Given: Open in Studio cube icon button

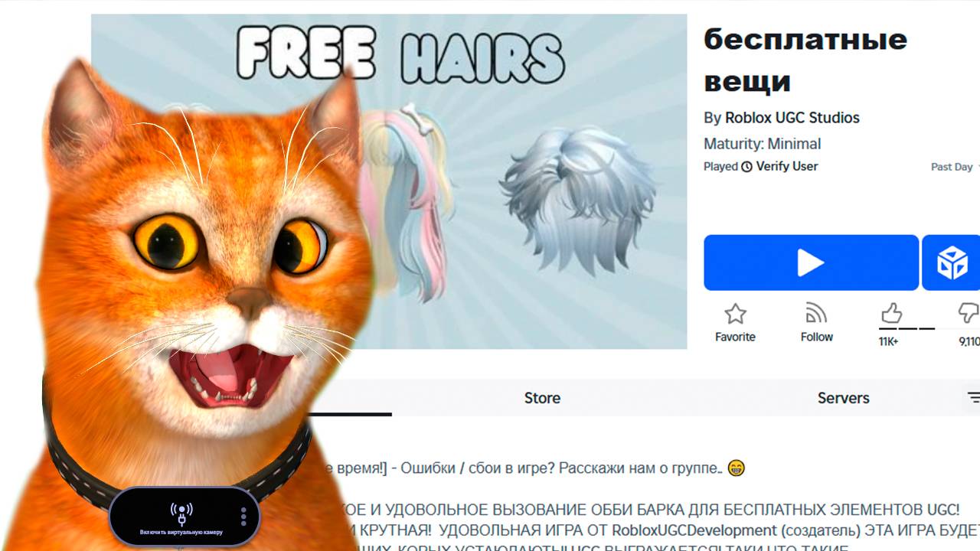Looking at the screenshot, I should click(x=952, y=262).
